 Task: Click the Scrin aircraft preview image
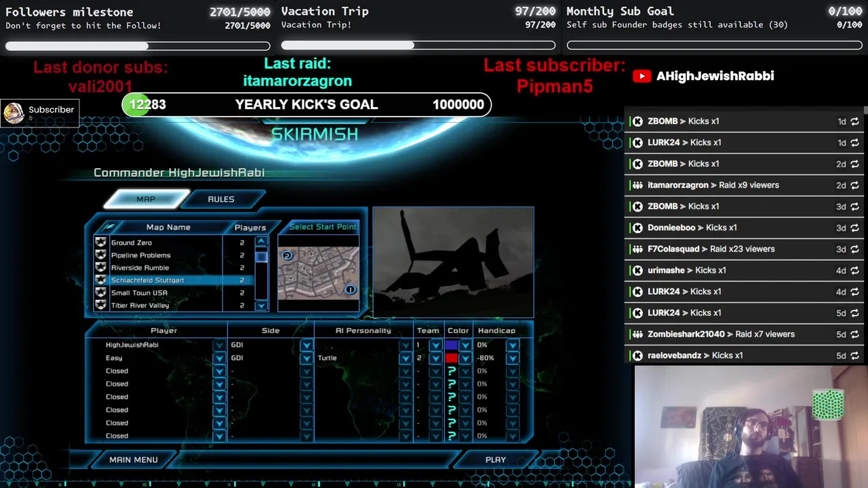pyautogui.click(x=453, y=262)
